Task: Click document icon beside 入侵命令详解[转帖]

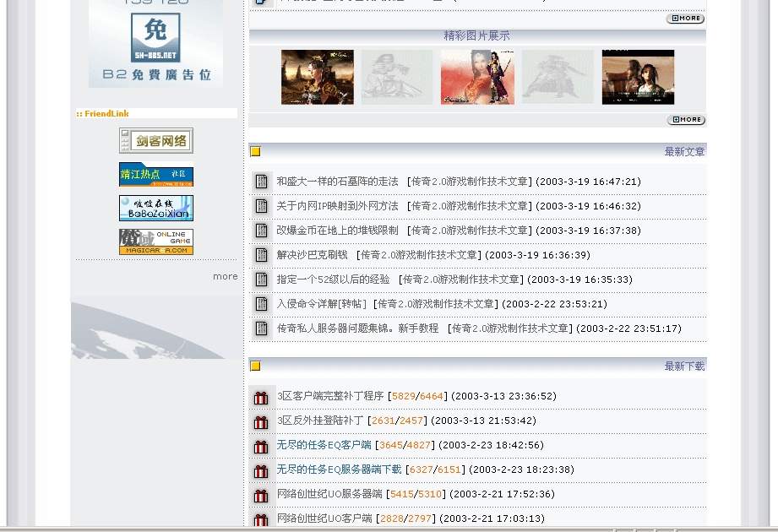Action: pos(261,304)
